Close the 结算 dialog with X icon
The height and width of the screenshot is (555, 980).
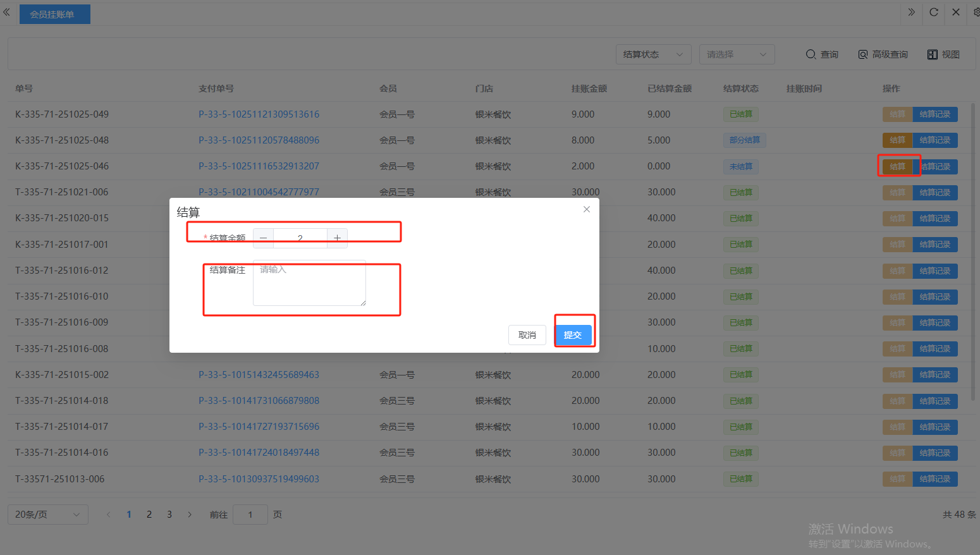coord(587,209)
